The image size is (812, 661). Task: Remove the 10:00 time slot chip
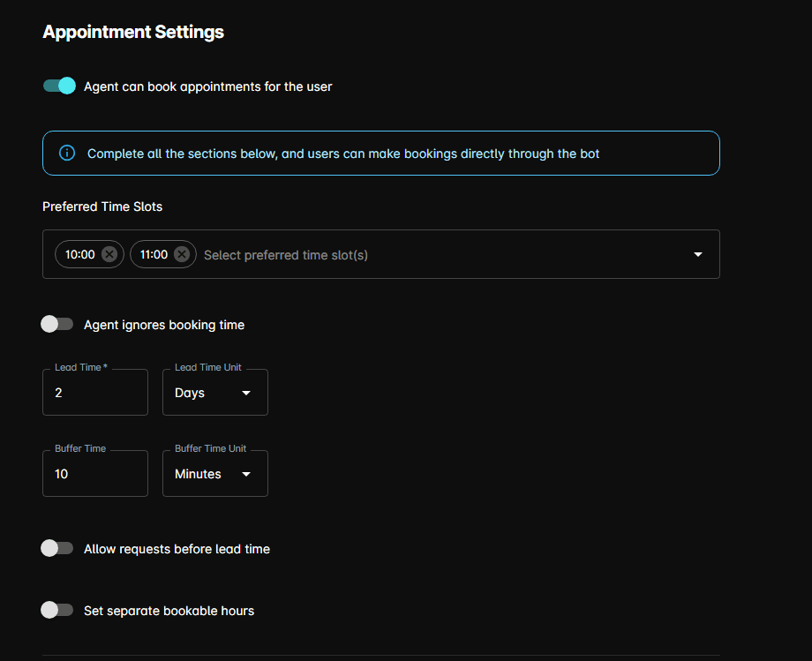click(109, 254)
